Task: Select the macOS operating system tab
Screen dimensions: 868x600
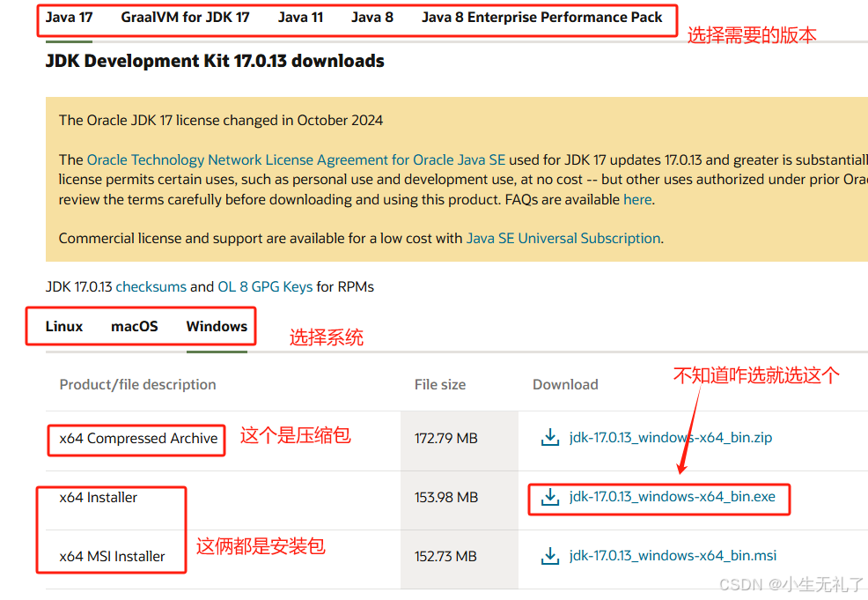Action: pyautogui.click(x=134, y=326)
